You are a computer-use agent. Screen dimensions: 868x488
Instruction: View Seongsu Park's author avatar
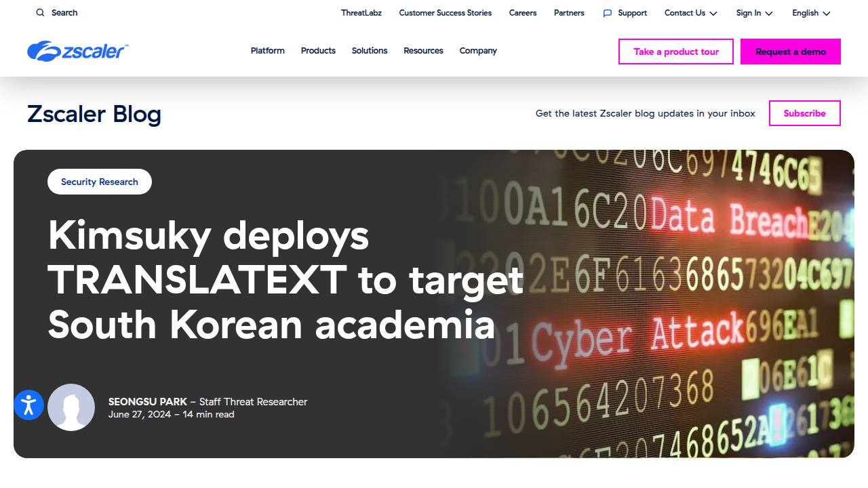coord(71,407)
